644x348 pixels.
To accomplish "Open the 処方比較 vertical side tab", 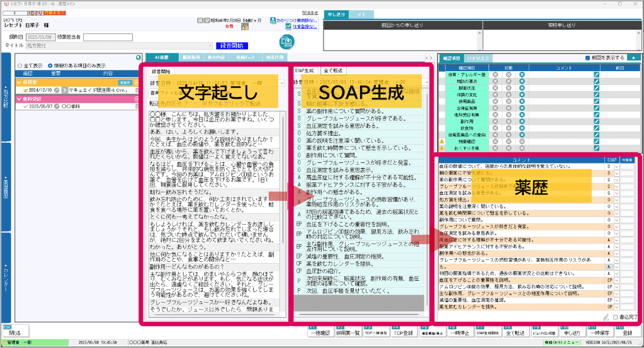I will click(x=6, y=98).
